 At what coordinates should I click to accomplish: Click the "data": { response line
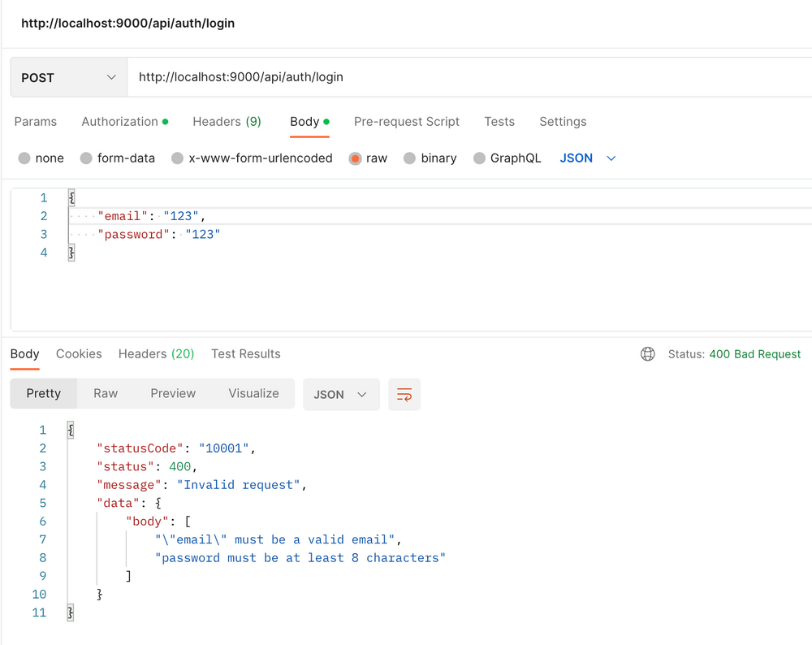(129, 503)
